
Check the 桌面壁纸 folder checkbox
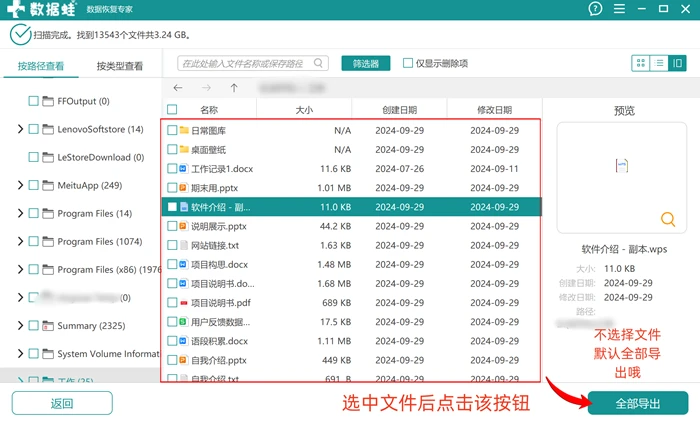pos(172,150)
